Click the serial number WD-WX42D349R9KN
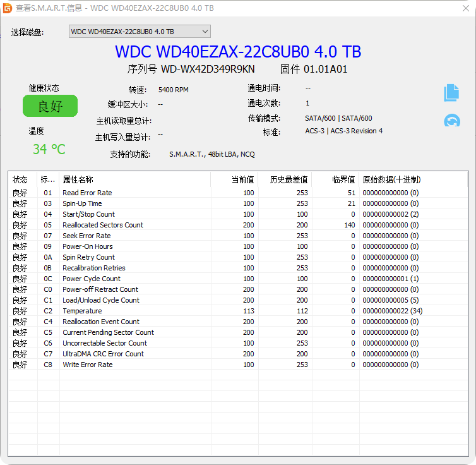 [208, 69]
